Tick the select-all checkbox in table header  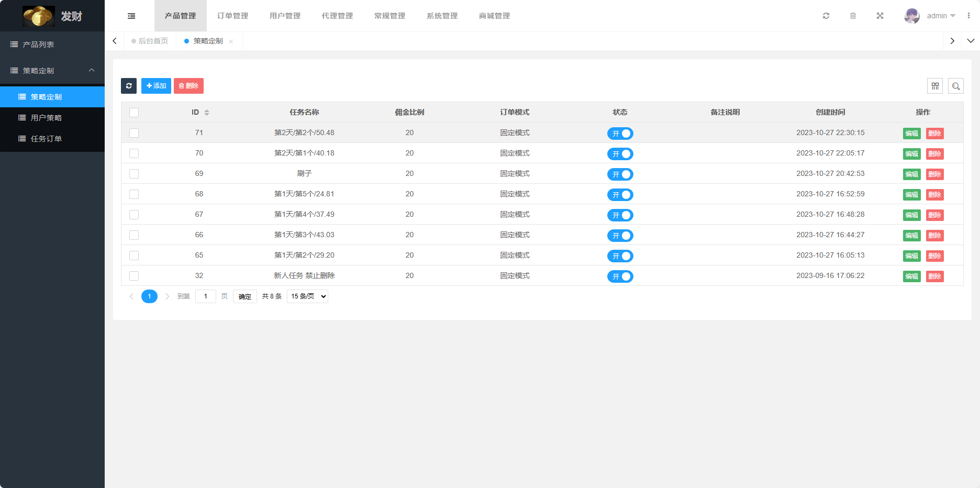coord(134,113)
